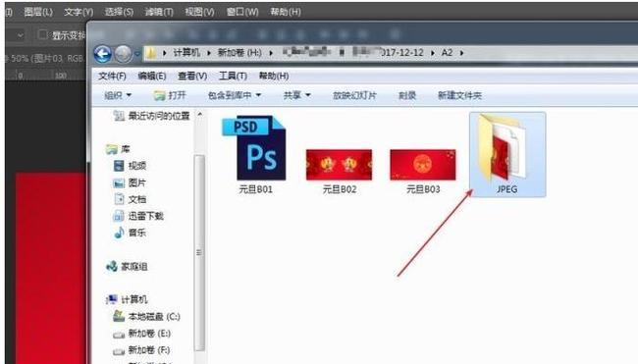Select the 元旦B03 image thumbnail

[423, 165]
